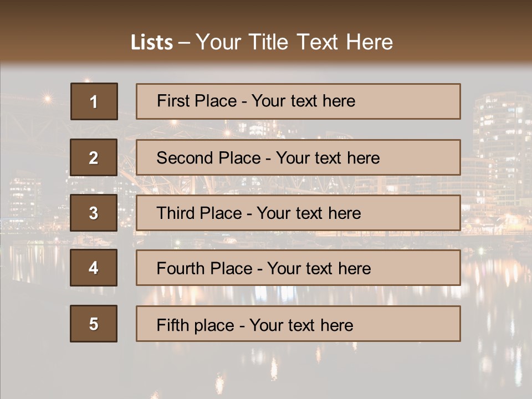Screen dimensions: 532x399
Task: Select the number 1 box
Action: [x=94, y=101]
